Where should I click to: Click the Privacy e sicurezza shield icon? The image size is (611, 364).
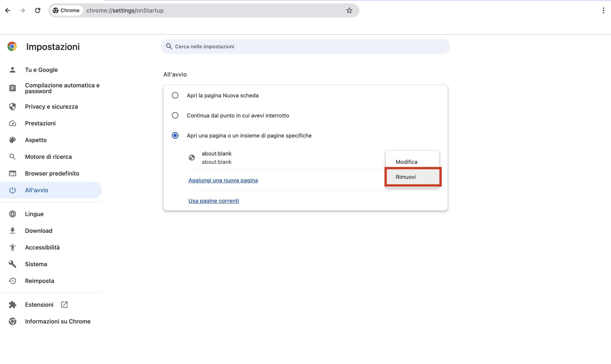pyautogui.click(x=12, y=107)
